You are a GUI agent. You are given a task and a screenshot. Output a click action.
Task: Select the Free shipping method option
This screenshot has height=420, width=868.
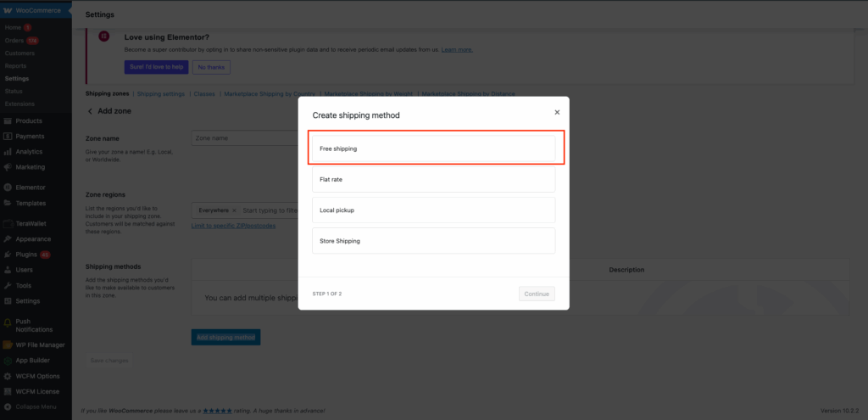(433, 148)
